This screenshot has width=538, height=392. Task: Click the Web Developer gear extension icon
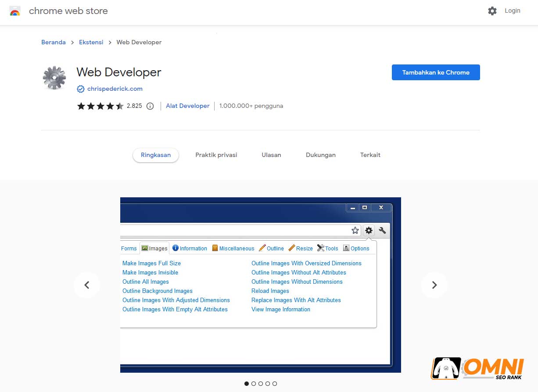pos(54,78)
